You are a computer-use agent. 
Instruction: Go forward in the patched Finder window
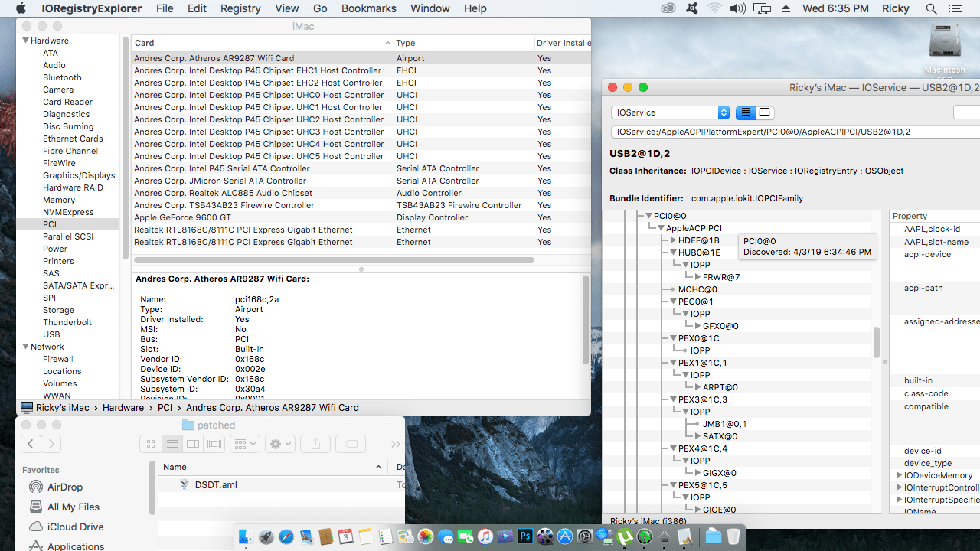[51, 444]
